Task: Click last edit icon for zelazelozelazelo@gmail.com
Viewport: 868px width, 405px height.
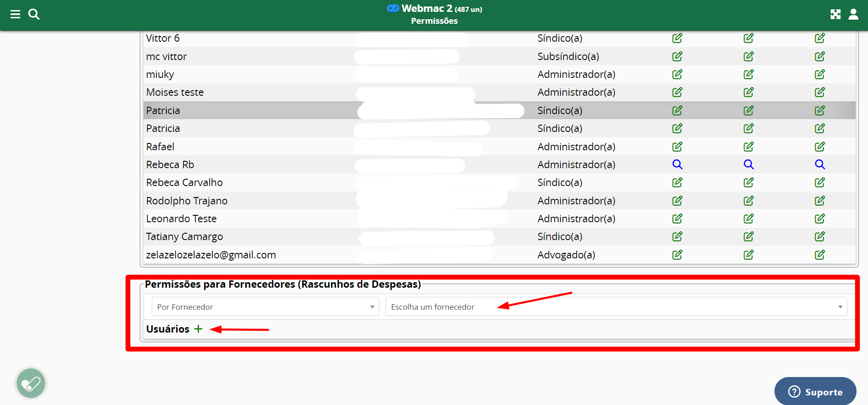Action: (x=820, y=255)
